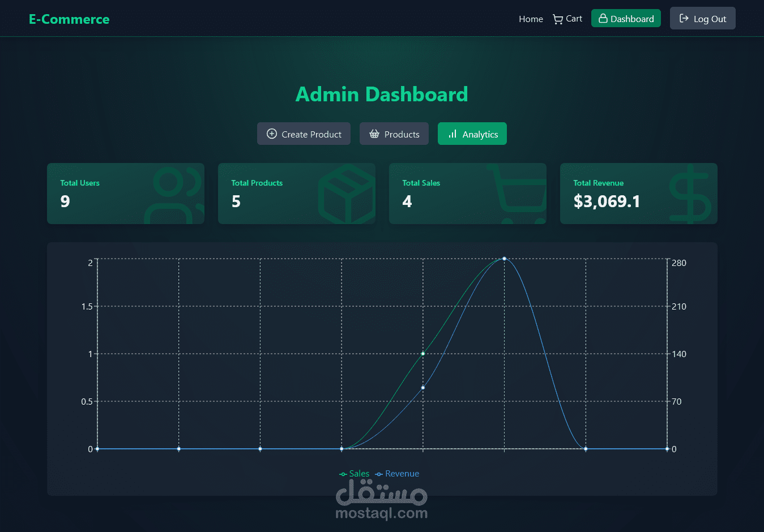Viewport: 764px width, 532px height.
Task: Click the Total Products card
Action: [x=297, y=194]
